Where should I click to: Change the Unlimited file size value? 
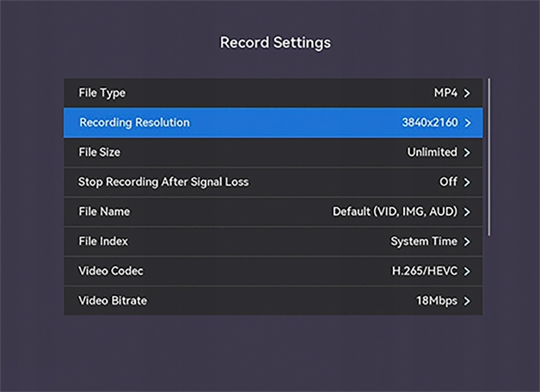click(432, 152)
